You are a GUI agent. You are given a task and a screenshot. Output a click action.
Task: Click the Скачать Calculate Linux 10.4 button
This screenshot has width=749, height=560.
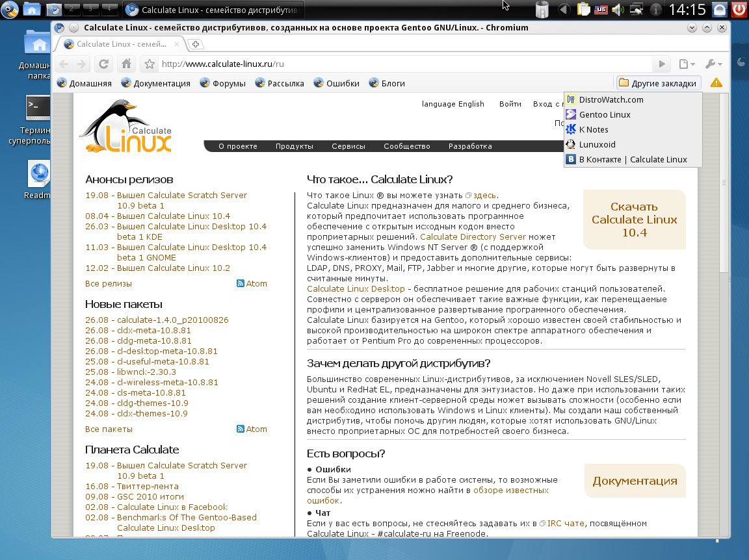click(634, 220)
